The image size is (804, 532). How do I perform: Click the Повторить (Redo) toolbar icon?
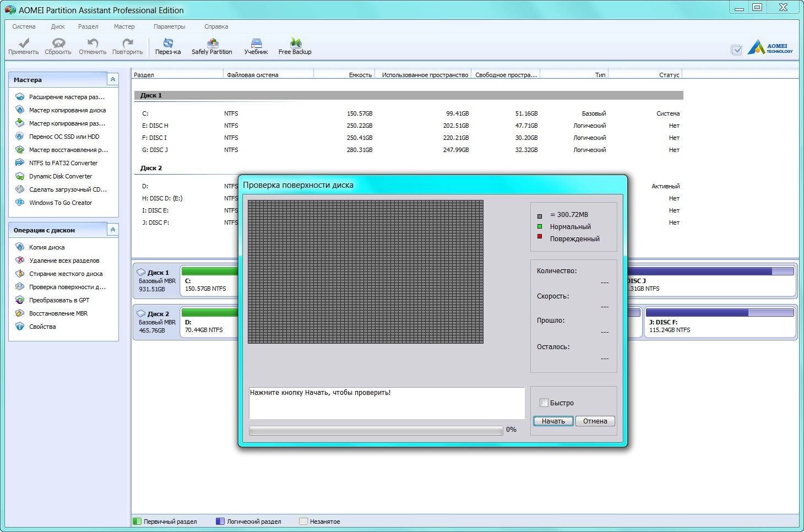coord(127,46)
